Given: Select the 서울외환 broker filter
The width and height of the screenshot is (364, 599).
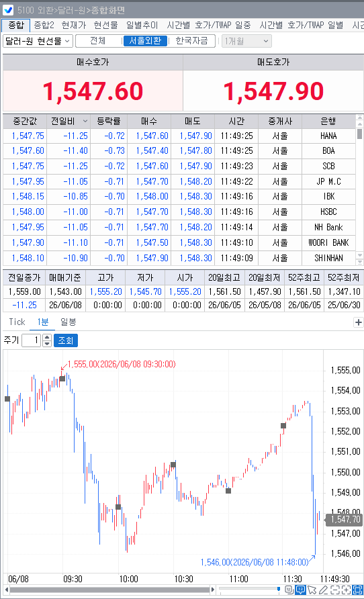Looking at the screenshot, I should click(x=145, y=41).
